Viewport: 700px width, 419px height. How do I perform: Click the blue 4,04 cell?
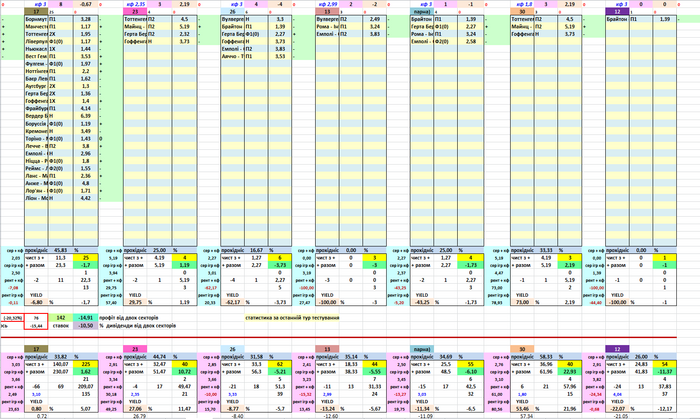(x=617, y=394)
